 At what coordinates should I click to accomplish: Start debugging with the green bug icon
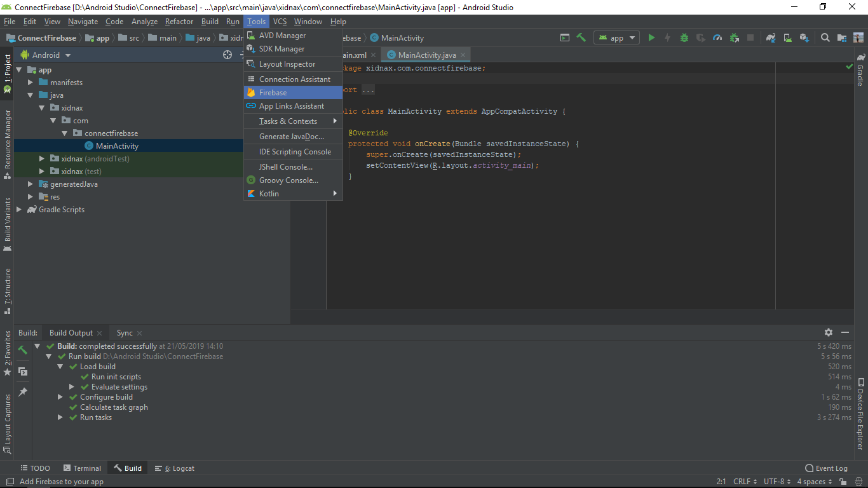pyautogui.click(x=684, y=37)
